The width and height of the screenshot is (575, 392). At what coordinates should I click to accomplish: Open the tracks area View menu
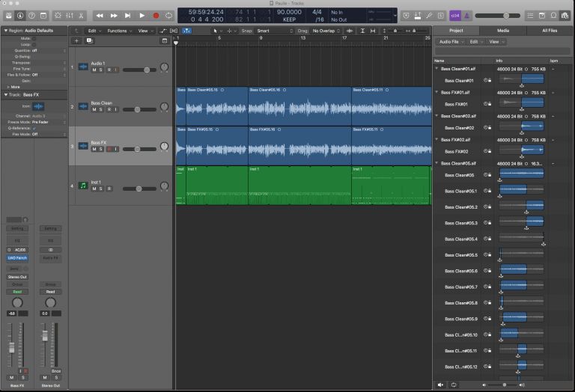point(145,31)
